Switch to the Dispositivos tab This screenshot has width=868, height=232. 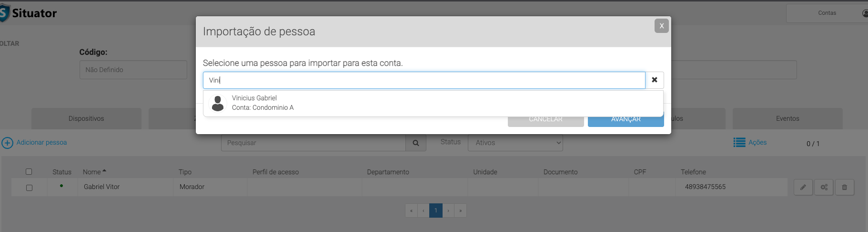(86, 118)
